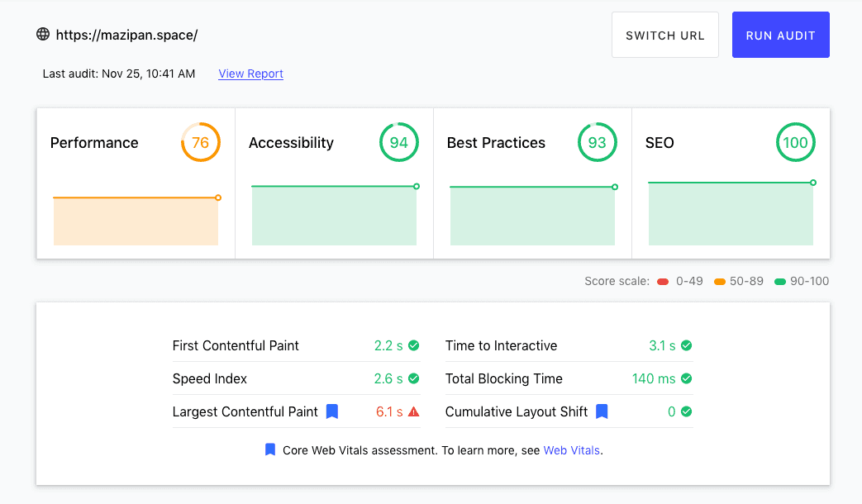Click the red 0-49 score scale swatch
862x504 pixels.
click(663, 282)
